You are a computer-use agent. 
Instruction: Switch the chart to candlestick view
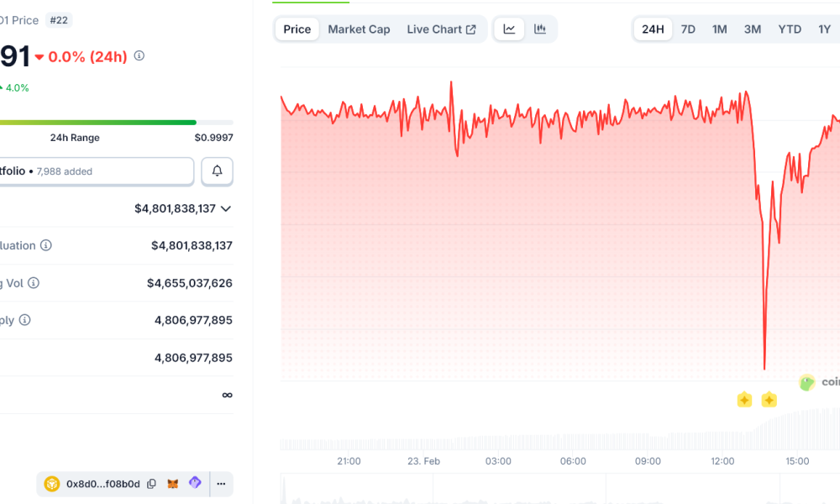538,29
